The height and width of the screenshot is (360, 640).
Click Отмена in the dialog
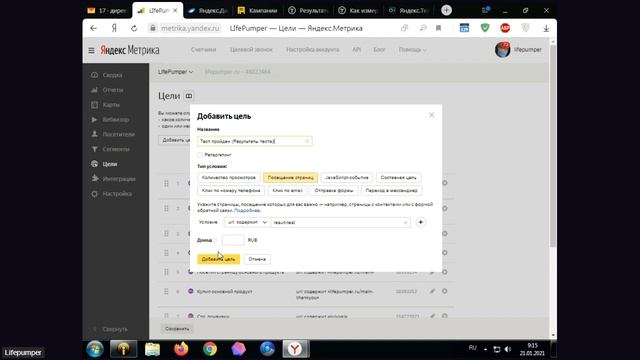257,259
